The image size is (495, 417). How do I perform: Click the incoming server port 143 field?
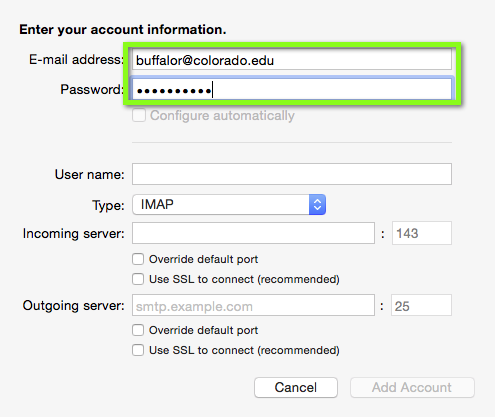(x=422, y=233)
